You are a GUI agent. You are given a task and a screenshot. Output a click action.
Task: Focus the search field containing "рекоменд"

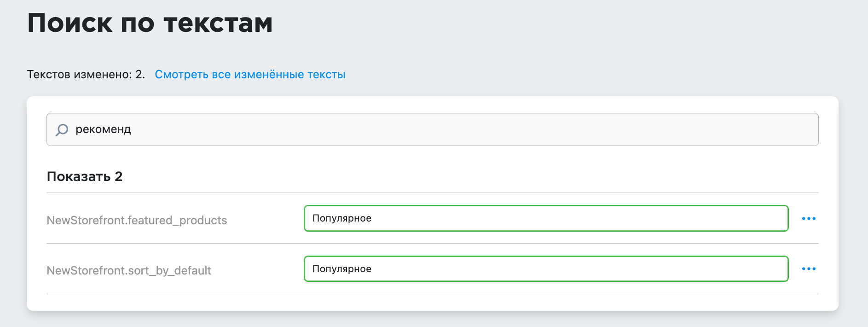pos(432,129)
